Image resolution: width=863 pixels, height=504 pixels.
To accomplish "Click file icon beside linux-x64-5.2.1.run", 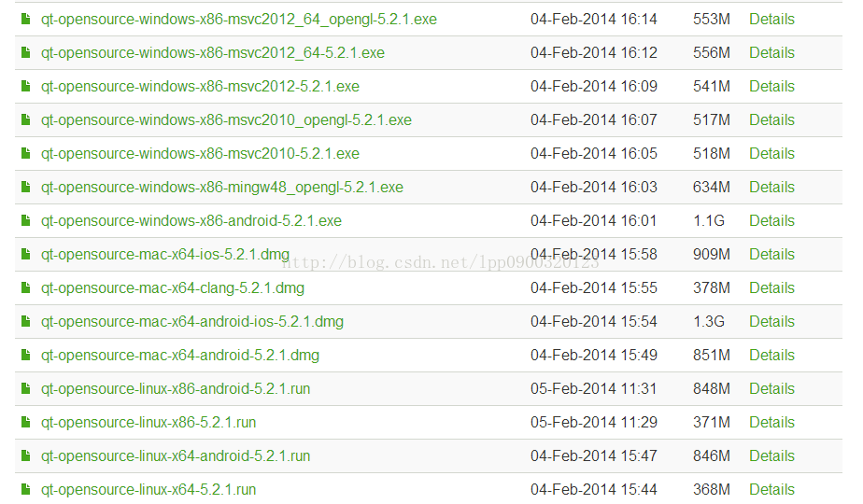I will point(25,489).
